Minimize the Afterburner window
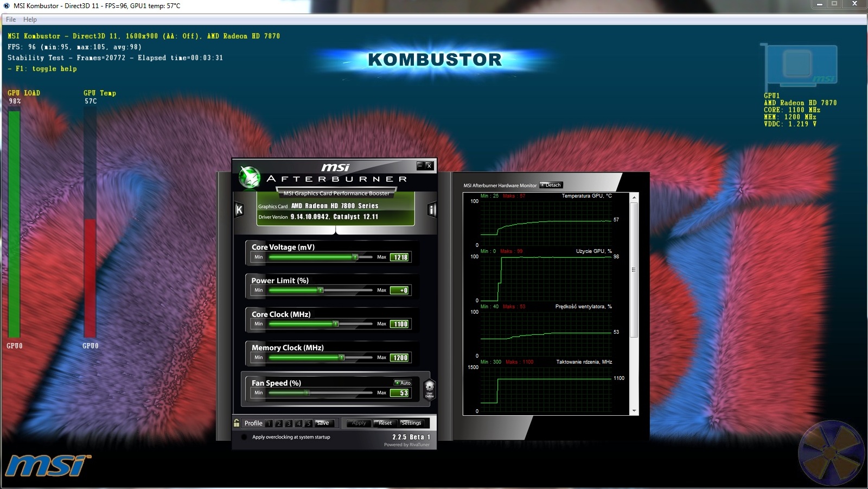This screenshot has width=868, height=489. (420, 166)
